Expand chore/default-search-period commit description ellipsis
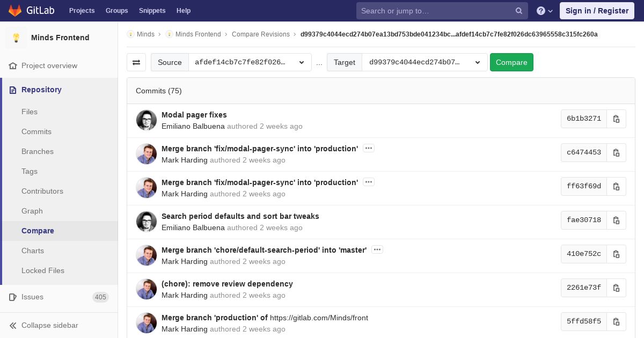Image resolution: width=644 pixels, height=338 pixels. click(377, 249)
